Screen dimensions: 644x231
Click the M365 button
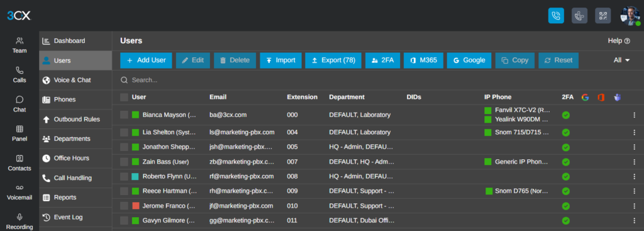[x=423, y=60]
